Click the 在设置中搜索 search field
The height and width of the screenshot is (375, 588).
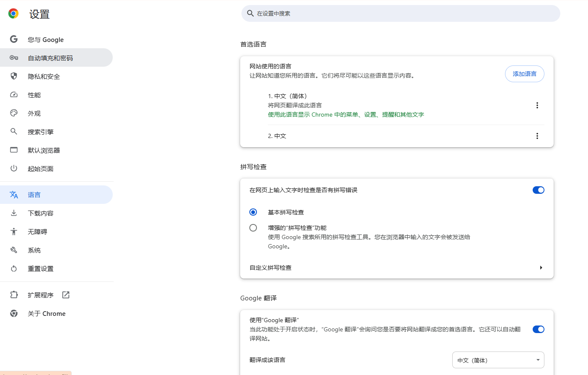point(401,13)
